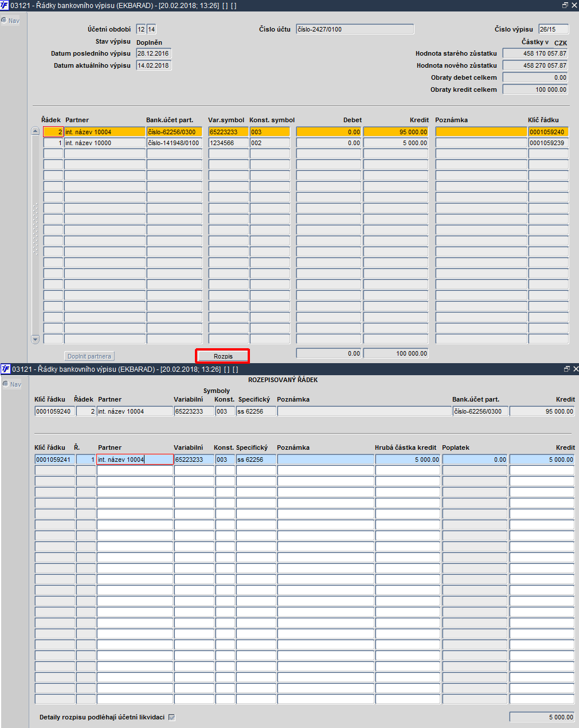579x728 pixels.
Task: Click the breakdown total field beside the checkbox
Action: point(542,717)
